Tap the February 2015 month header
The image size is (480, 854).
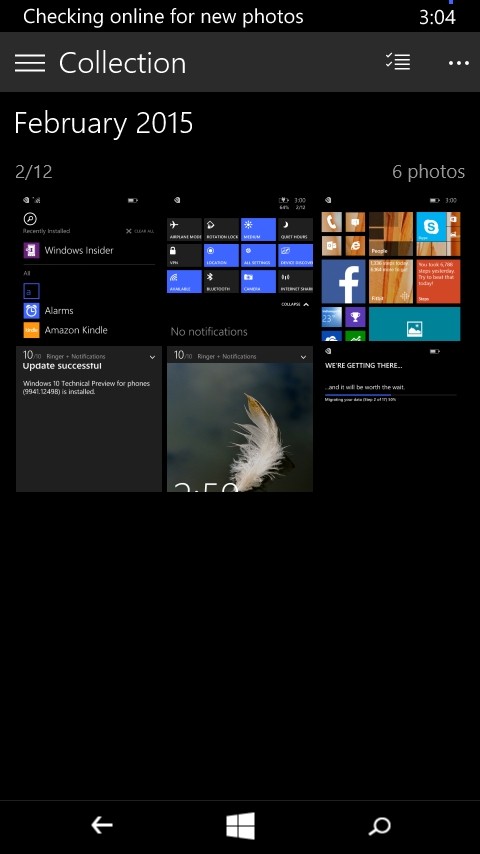tap(104, 123)
